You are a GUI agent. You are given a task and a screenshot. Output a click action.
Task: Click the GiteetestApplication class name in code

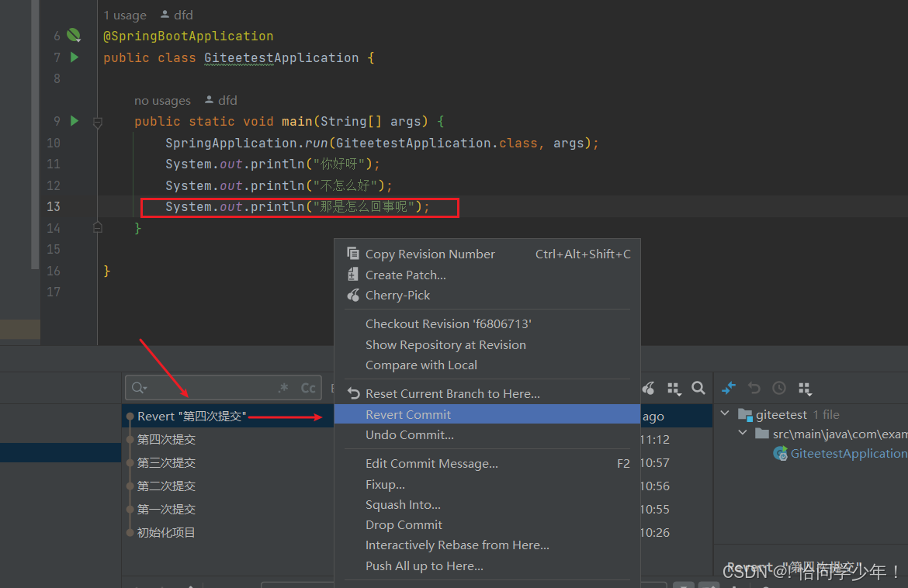click(282, 58)
